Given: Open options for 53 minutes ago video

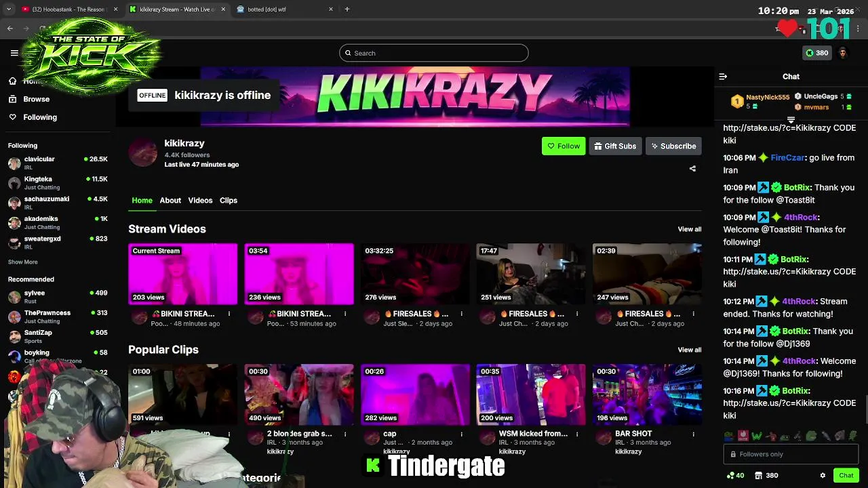Looking at the screenshot, I should point(345,314).
